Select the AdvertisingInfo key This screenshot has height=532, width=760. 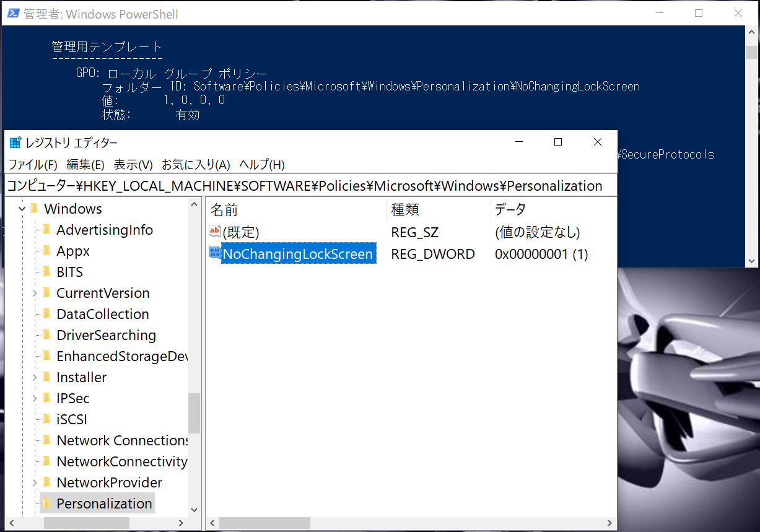105,230
